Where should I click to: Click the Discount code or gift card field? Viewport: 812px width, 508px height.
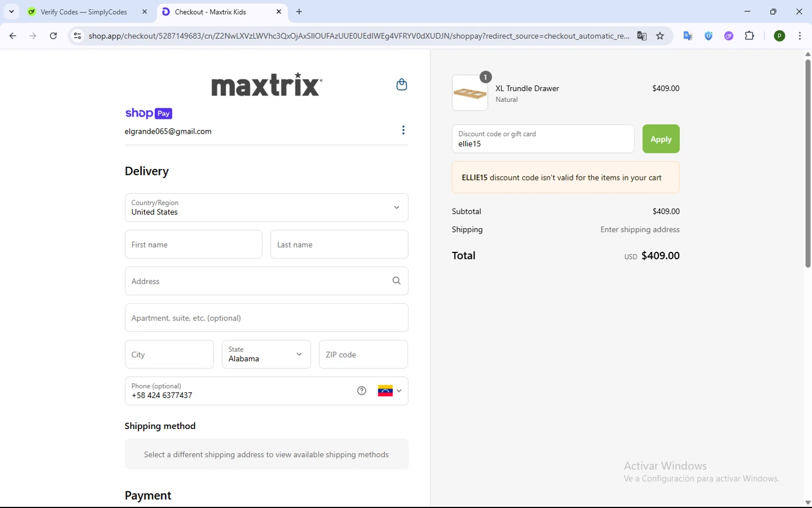point(543,139)
